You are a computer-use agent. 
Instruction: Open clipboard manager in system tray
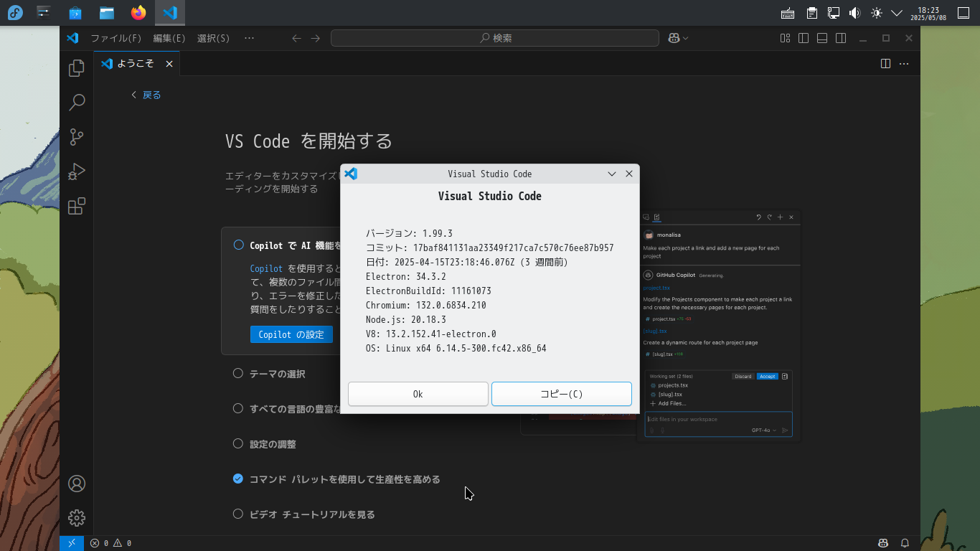(x=811, y=13)
